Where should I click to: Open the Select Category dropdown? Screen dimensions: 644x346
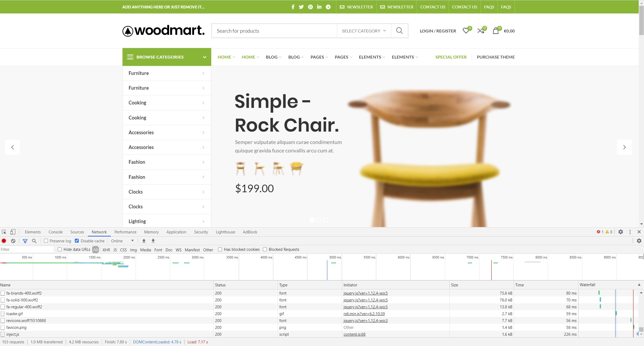(364, 31)
